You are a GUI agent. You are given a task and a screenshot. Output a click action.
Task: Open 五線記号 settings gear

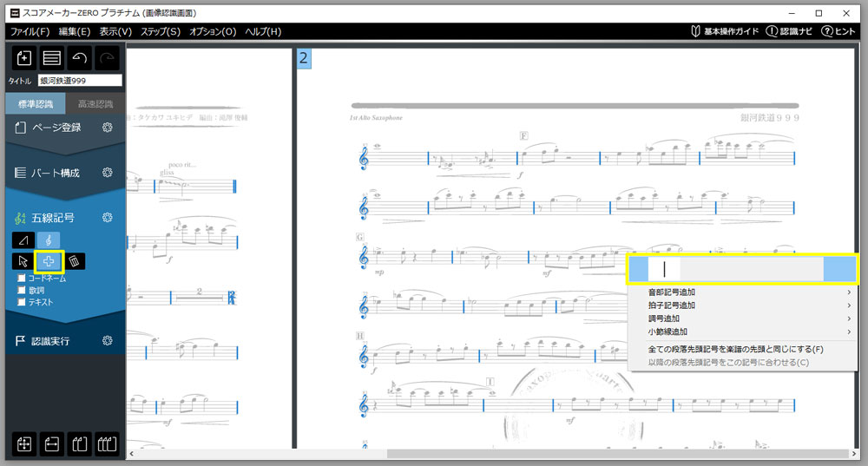pos(108,218)
